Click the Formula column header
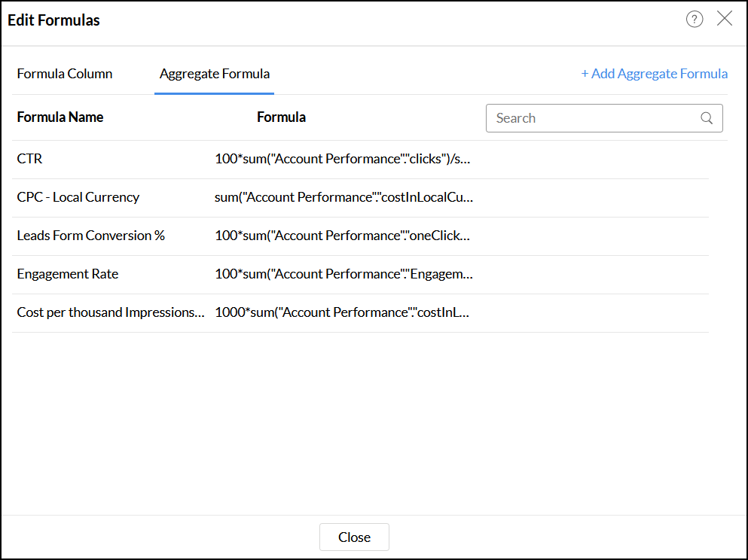 [281, 117]
